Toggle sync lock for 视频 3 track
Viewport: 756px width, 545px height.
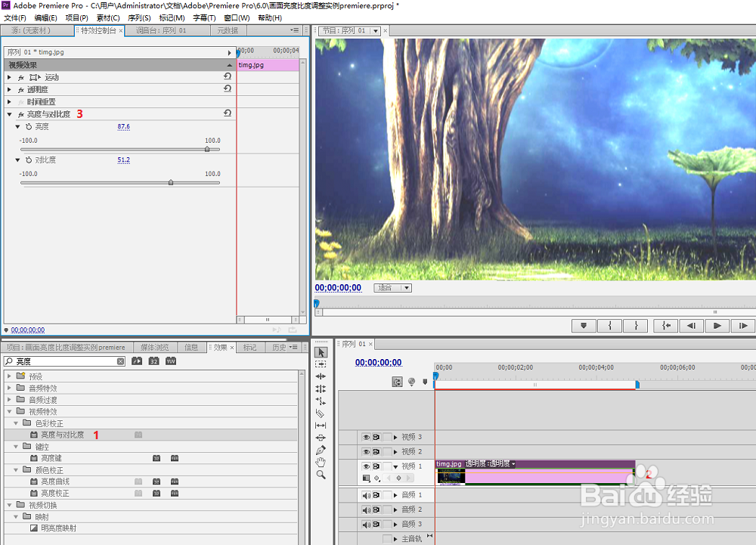(x=376, y=437)
